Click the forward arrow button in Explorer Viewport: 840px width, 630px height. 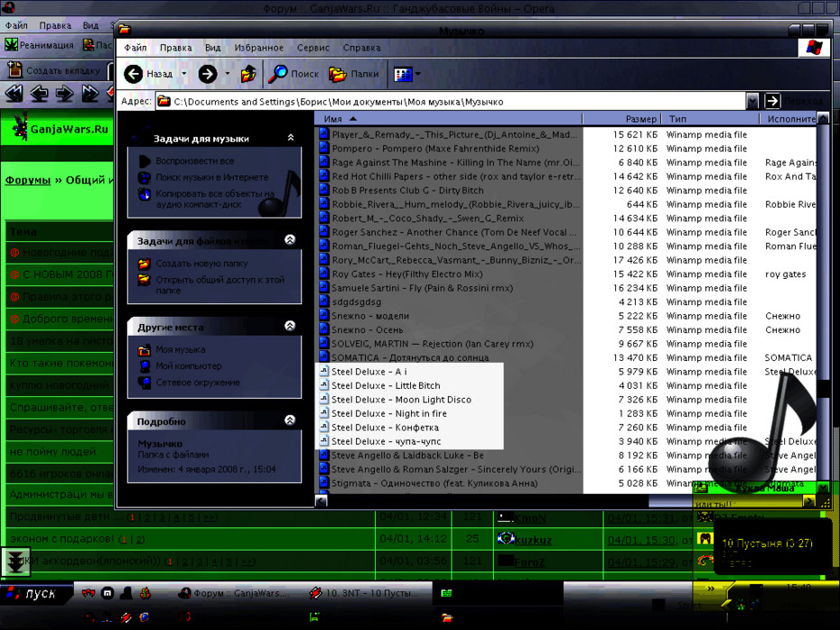click(x=208, y=74)
